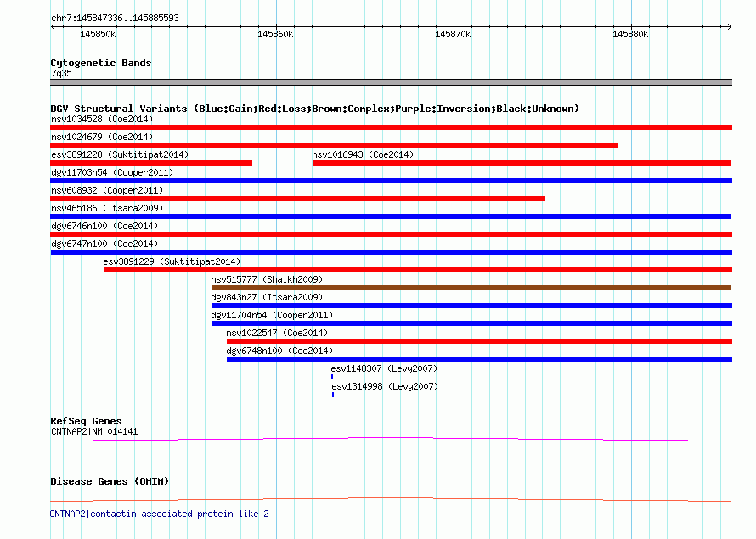Screen dimensions: 756x539
Task: Click the dgv6748n100 (Coe2014) blue bar
Action: (479, 359)
